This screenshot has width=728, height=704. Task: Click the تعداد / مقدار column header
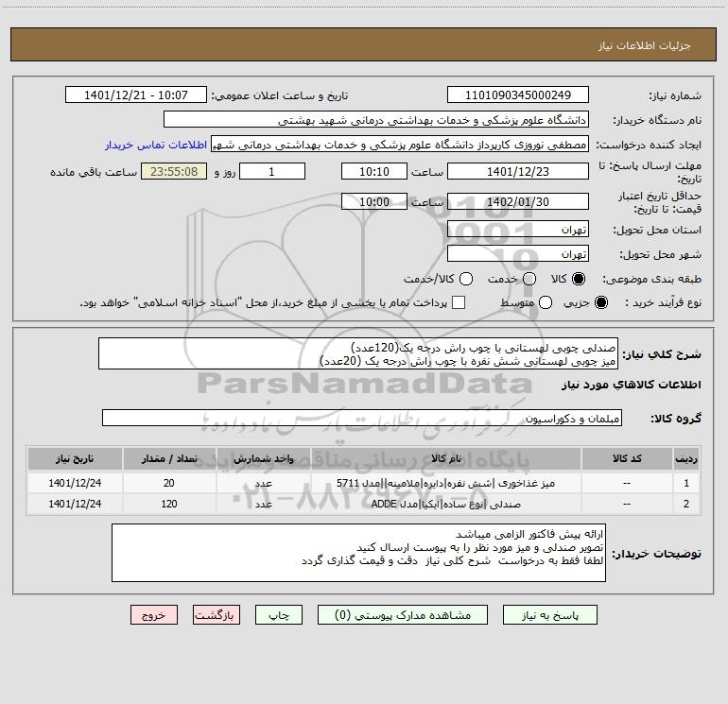[169, 458]
